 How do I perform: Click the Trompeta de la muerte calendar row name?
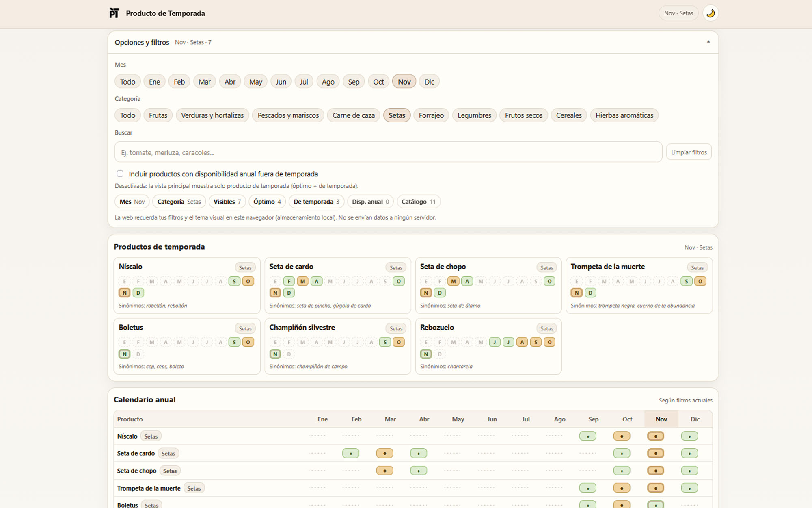pos(149,488)
